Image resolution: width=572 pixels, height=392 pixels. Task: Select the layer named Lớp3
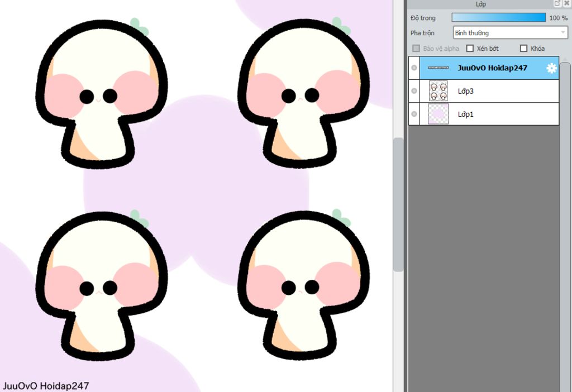pos(465,91)
